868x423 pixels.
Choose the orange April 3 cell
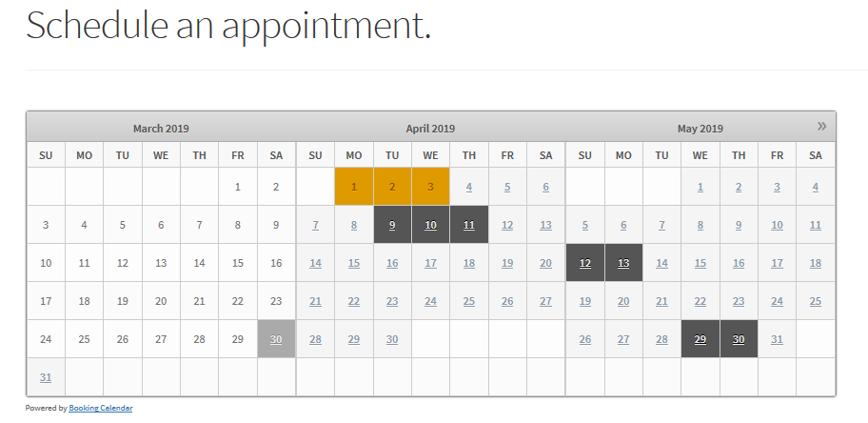tap(430, 187)
